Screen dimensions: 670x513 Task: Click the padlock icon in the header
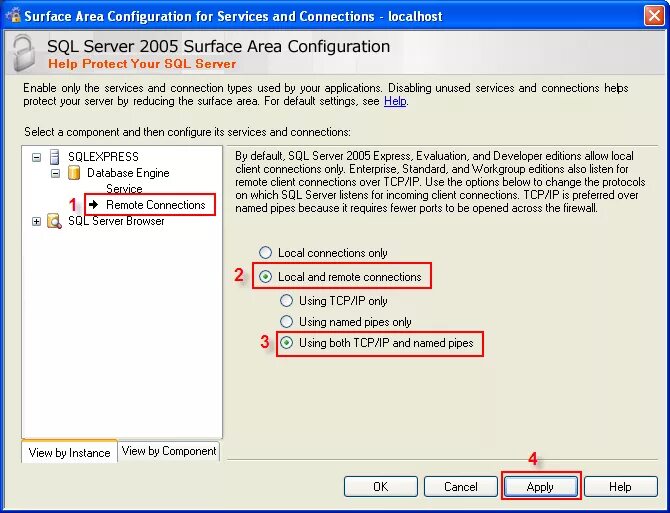click(x=24, y=53)
